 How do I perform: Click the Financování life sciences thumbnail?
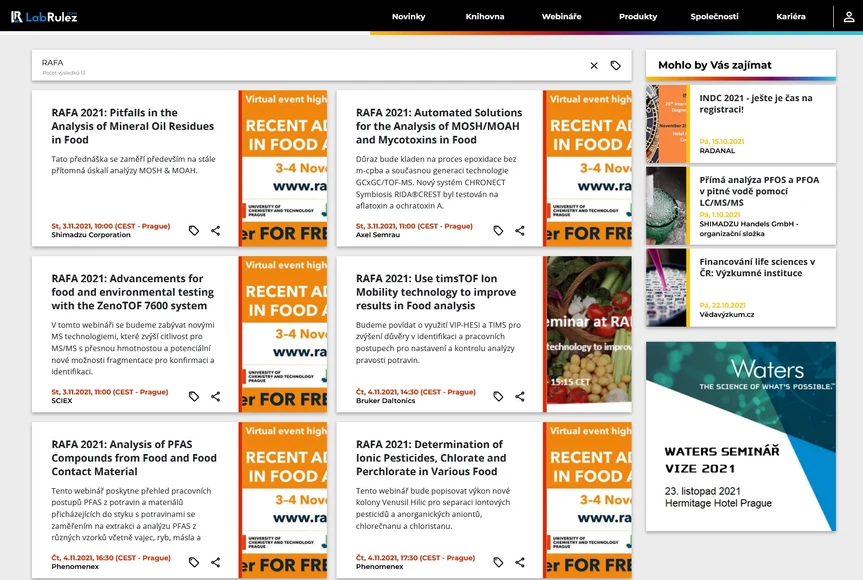(x=667, y=288)
